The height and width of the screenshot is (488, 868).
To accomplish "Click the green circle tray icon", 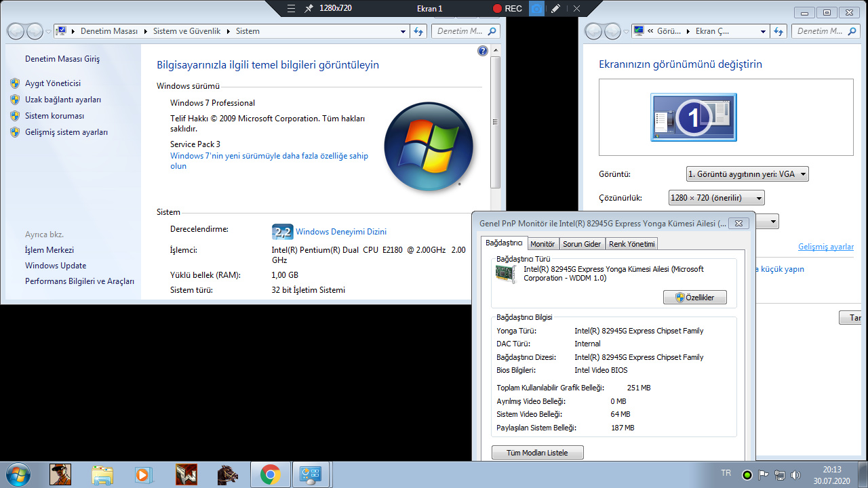I will (x=747, y=474).
